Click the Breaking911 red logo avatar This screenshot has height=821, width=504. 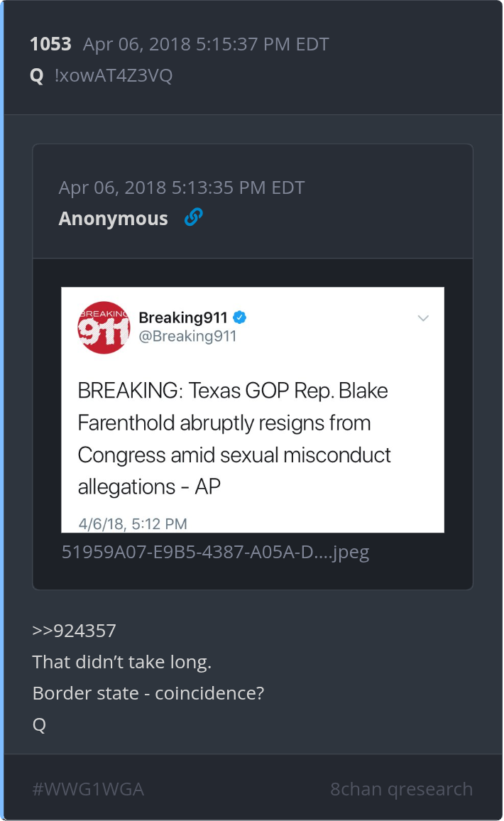pos(104,327)
